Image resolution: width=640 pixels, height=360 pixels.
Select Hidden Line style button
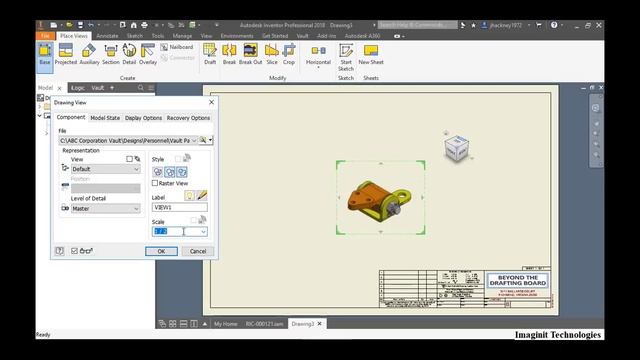(x=158, y=172)
